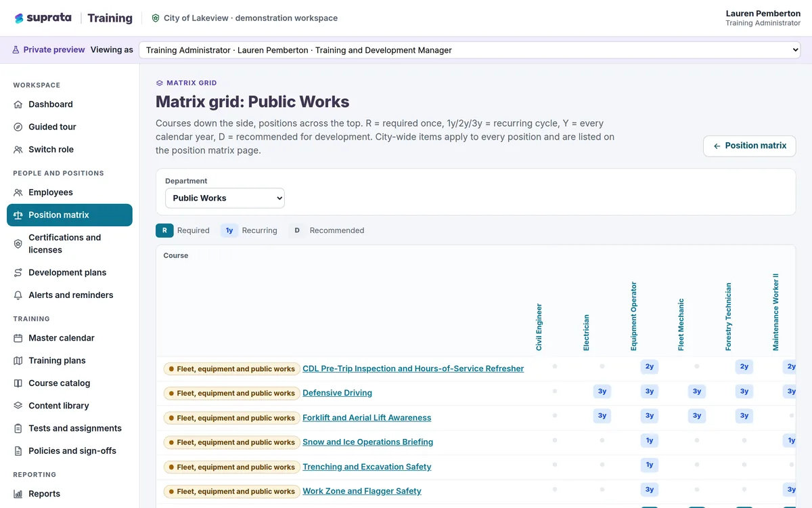This screenshot has height=508, width=812.
Task: Click Defensive Driving's 3y cell under Electrician
Action: pyautogui.click(x=602, y=391)
